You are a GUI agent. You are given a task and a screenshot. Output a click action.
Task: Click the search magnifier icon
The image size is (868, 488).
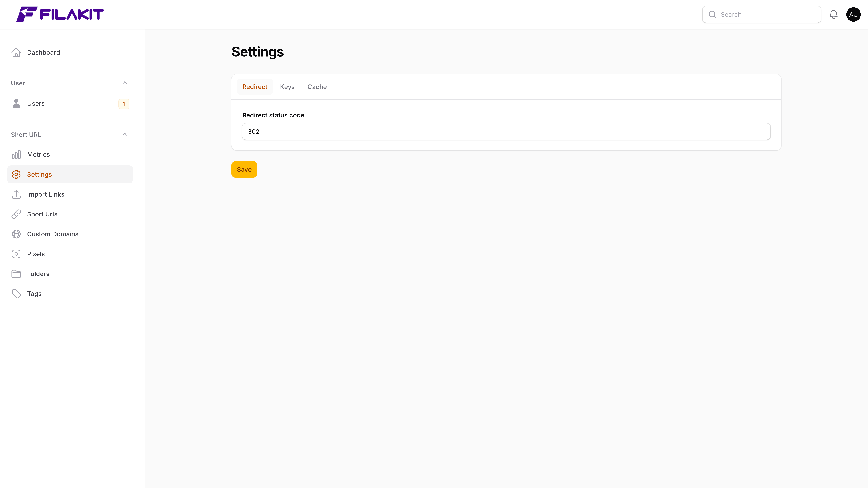(x=712, y=14)
